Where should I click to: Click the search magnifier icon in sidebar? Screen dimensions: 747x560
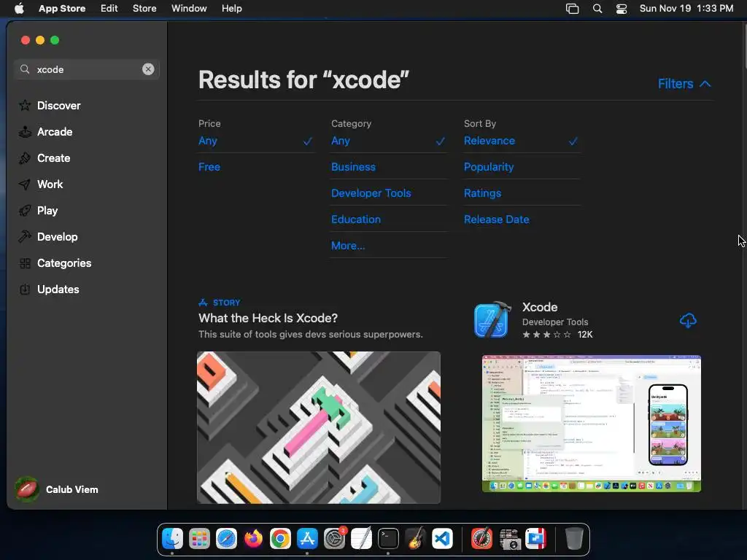[x=25, y=69]
